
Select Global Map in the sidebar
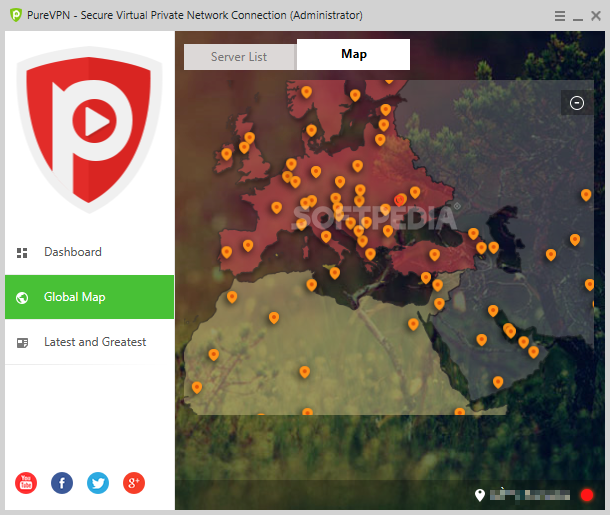[89, 297]
